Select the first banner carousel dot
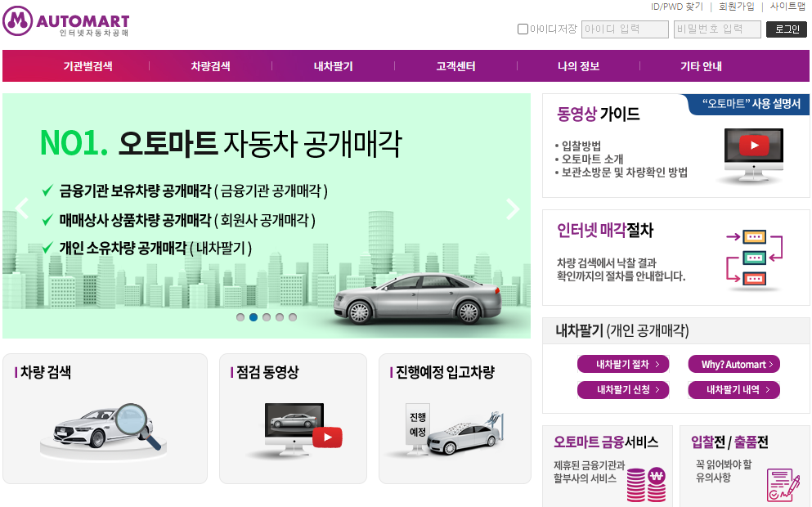 pyautogui.click(x=240, y=317)
